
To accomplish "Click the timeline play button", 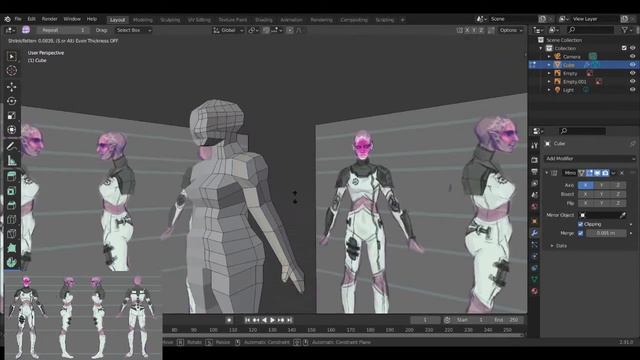I will pyautogui.click(x=273, y=320).
